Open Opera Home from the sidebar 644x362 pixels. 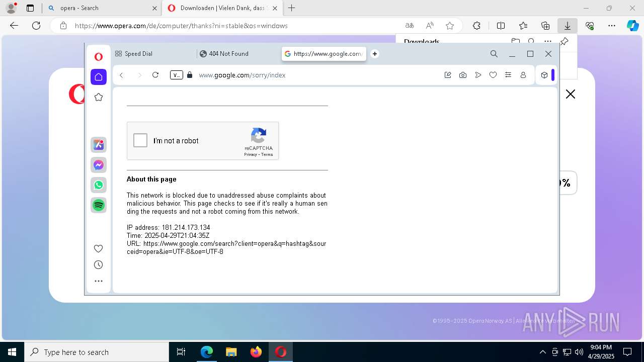[x=99, y=77]
